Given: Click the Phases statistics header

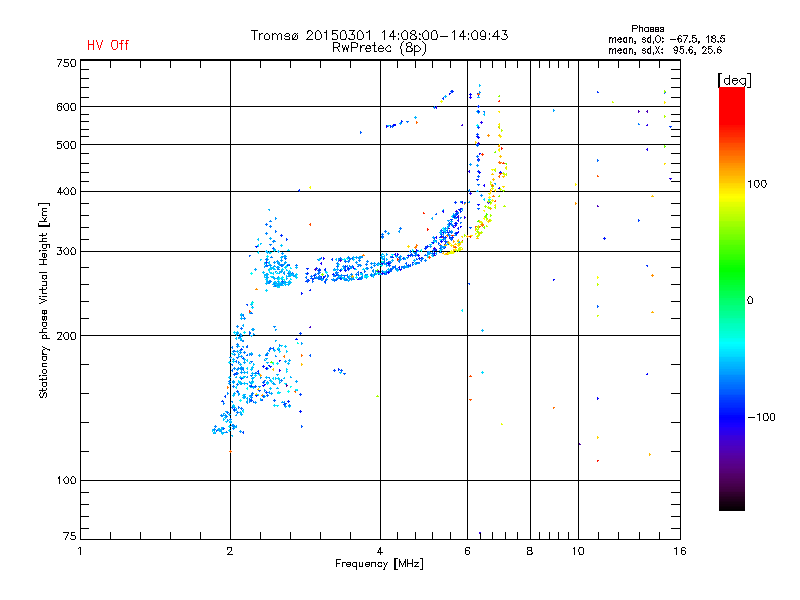Looking at the screenshot, I should (647, 29).
